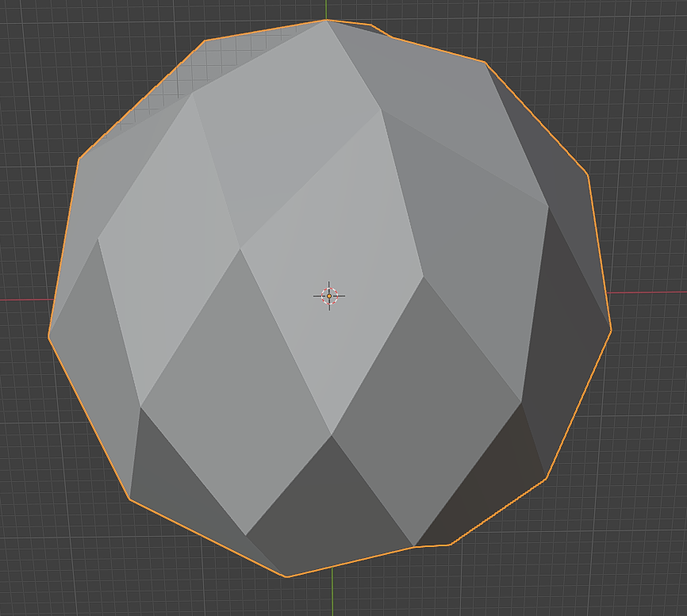Image resolution: width=687 pixels, height=616 pixels.
Task: Click the rightmost outline corner of the sphere
Action: click(611, 330)
